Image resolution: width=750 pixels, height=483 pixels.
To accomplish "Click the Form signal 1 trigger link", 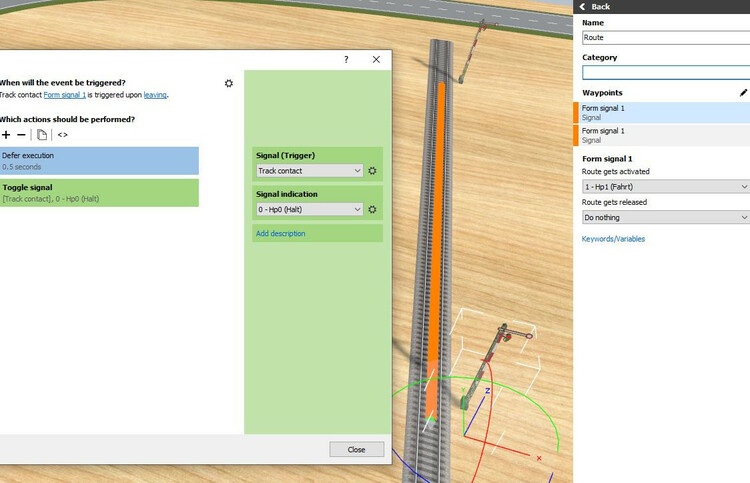I will [x=64, y=95].
